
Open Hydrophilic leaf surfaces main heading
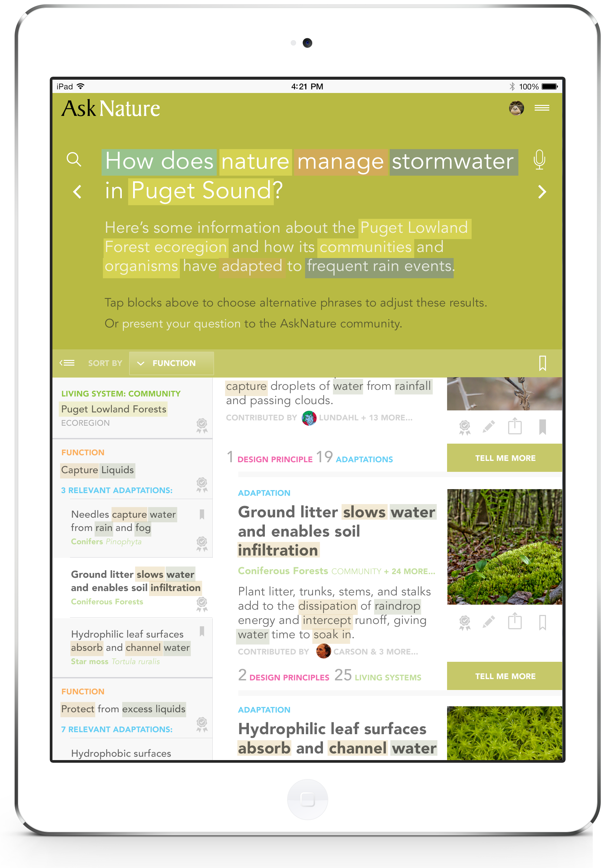tap(337, 738)
